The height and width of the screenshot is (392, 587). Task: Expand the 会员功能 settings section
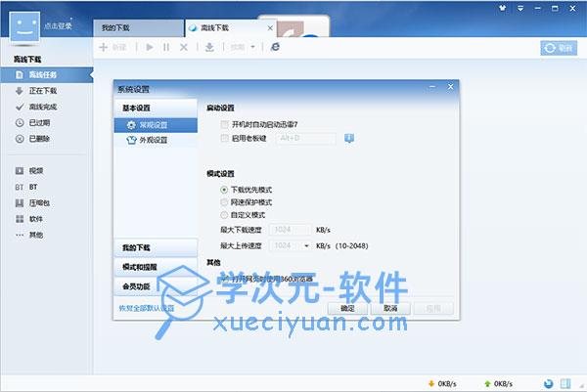coord(156,286)
